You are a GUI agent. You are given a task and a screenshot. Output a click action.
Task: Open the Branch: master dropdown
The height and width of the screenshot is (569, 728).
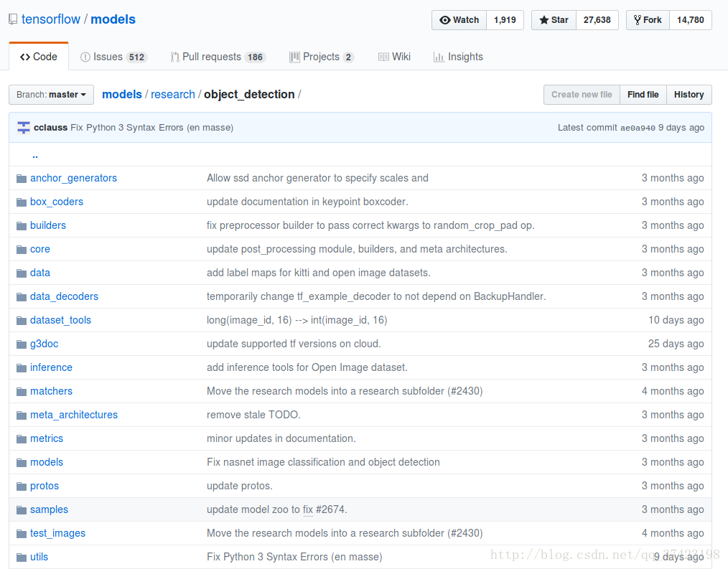[x=51, y=95]
